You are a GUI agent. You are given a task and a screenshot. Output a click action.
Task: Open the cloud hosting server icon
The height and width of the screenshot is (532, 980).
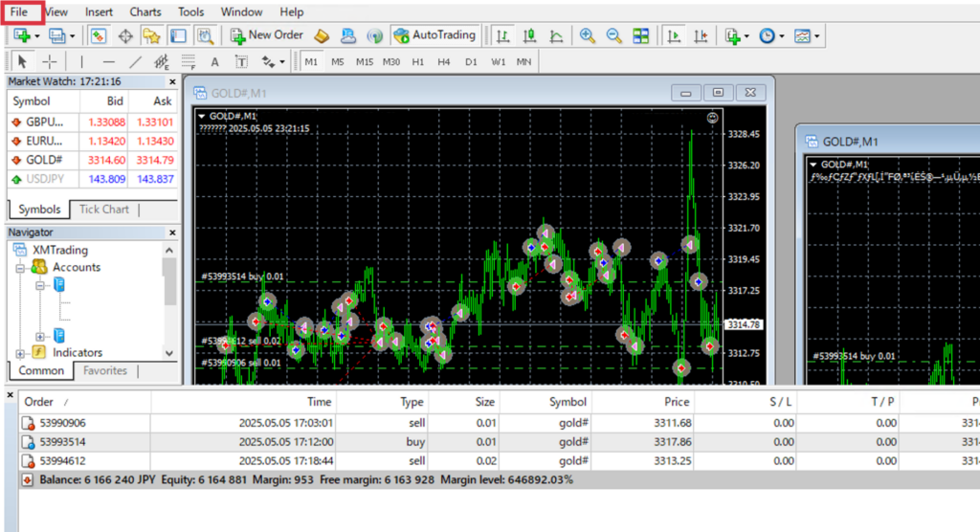click(x=348, y=35)
